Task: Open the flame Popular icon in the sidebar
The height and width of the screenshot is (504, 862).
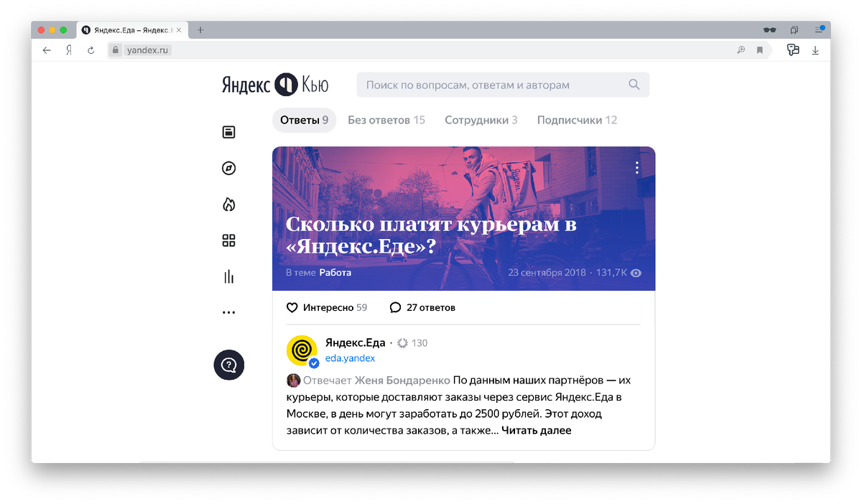Action: tap(229, 205)
